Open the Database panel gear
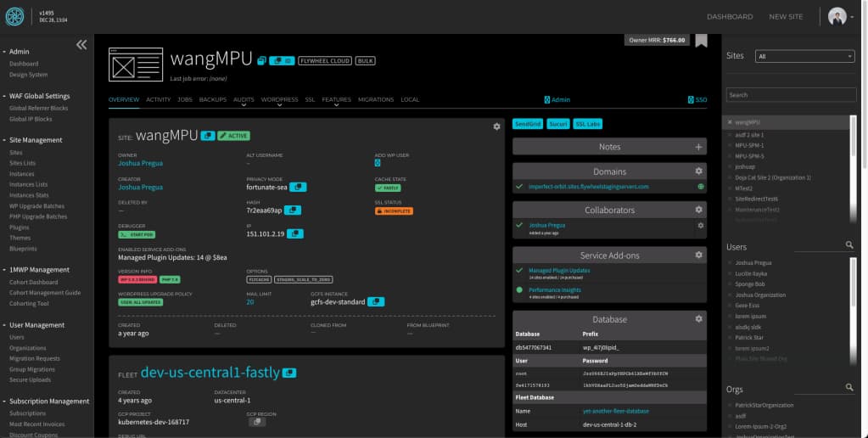The image size is (868, 438). (x=698, y=319)
